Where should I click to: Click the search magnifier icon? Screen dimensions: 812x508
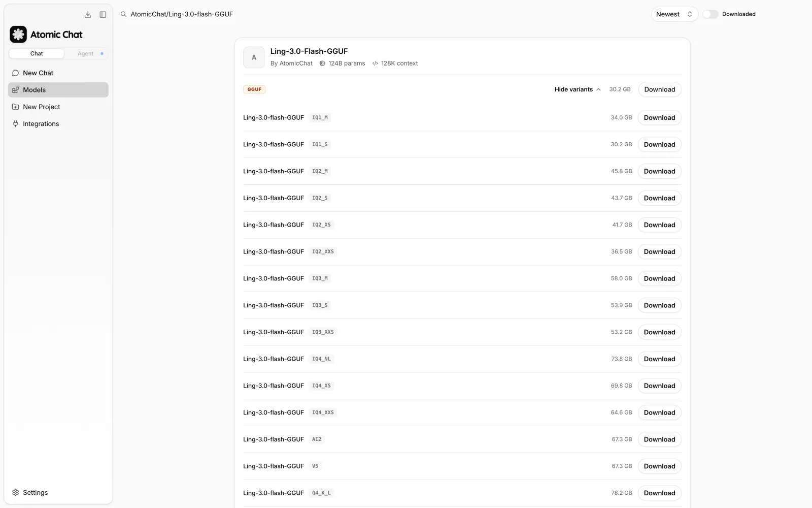click(x=123, y=14)
